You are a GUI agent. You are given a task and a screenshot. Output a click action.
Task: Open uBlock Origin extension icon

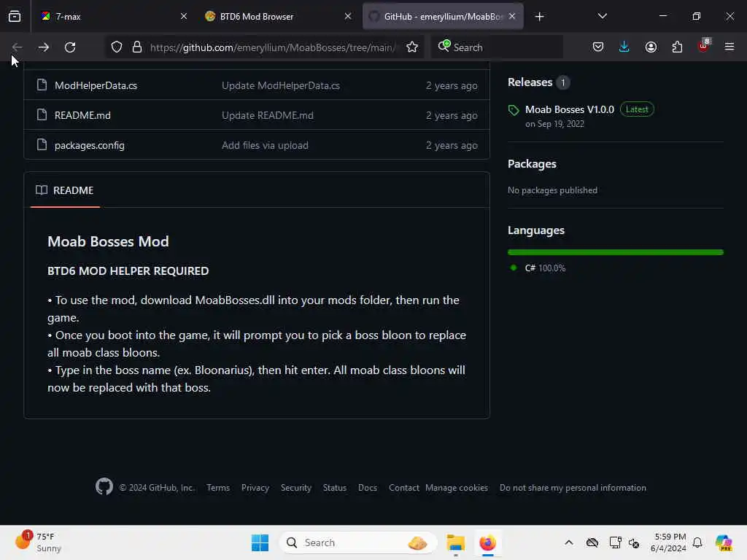[704, 46]
